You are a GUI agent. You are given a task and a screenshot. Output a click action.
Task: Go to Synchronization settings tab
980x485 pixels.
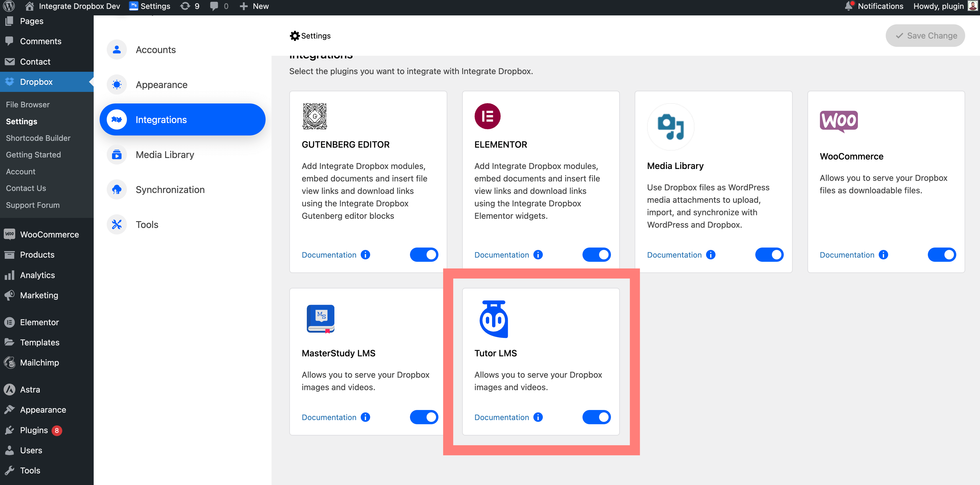coord(183,189)
